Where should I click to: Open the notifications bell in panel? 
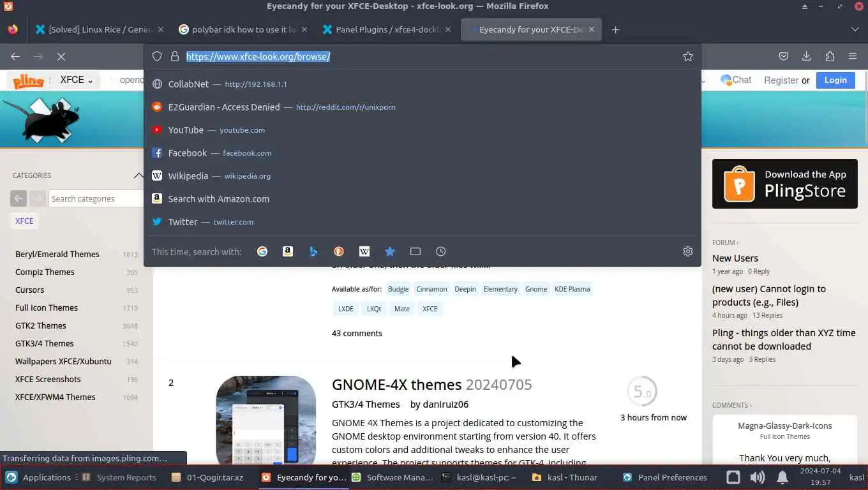(782, 477)
